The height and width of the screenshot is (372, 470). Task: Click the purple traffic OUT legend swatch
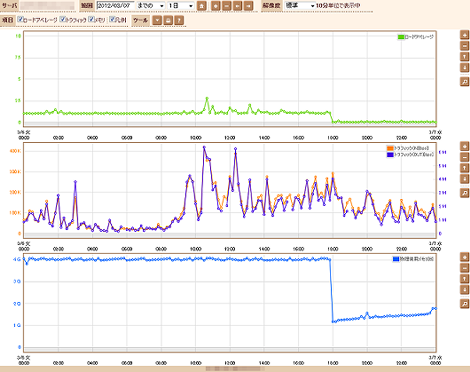coord(390,155)
